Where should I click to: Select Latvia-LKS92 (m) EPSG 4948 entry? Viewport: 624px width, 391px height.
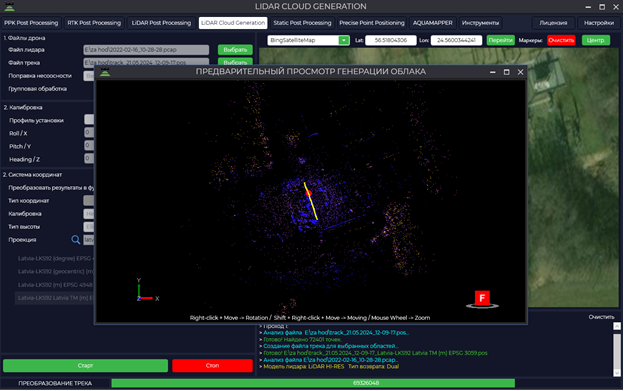coord(56,285)
